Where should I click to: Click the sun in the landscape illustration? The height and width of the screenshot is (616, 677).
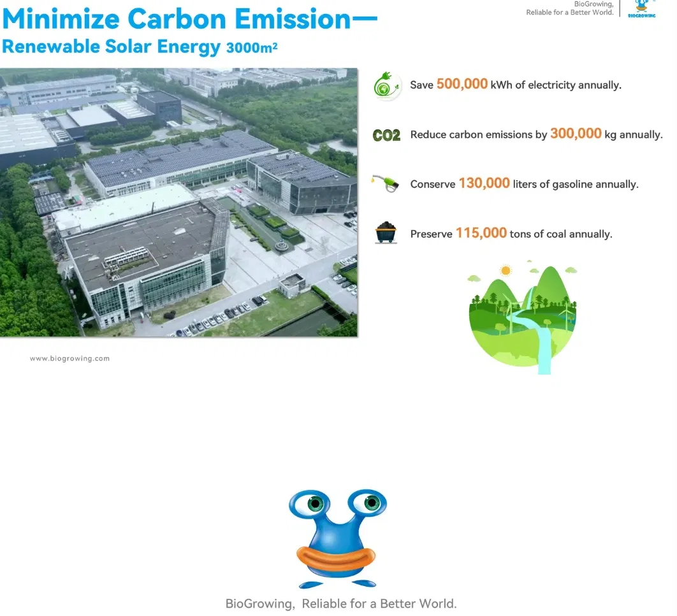pyautogui.click(x=506, y=270)
